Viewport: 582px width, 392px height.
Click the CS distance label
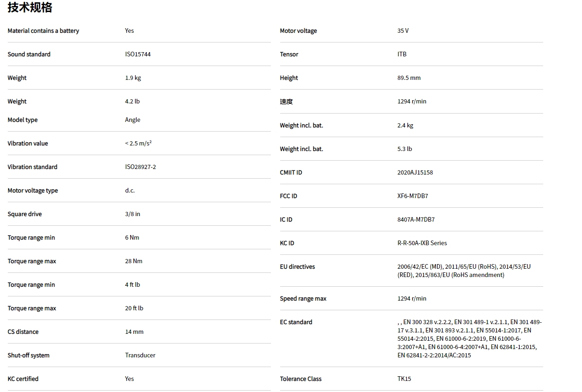click(23, 332)
